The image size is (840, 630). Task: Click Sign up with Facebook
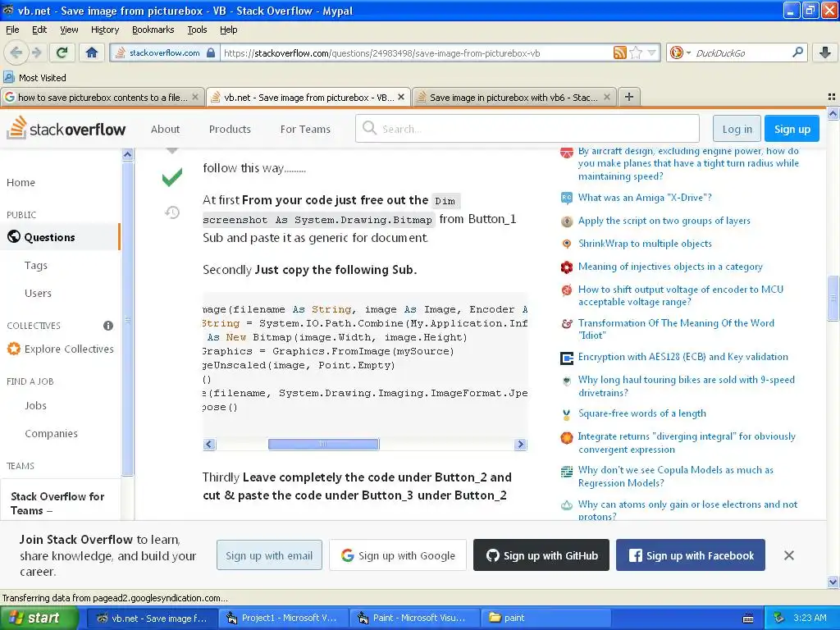pyautogui.click(x=690, y=555)
